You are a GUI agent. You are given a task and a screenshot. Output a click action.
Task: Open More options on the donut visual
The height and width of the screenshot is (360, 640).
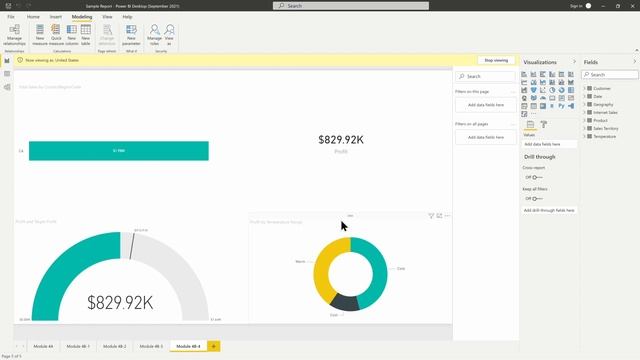coord(447,216)
